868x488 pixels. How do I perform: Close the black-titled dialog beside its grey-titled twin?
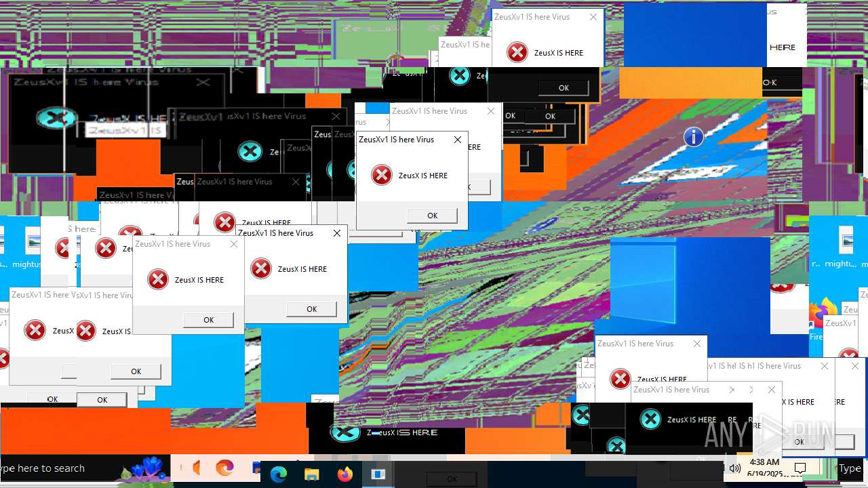pos(337,233)
